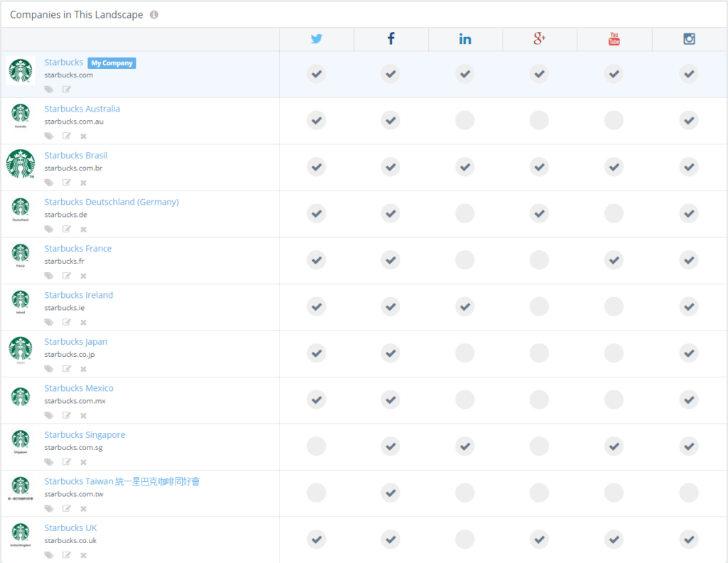Click the edit icon for Starbucks Brasil

[x=66, y=183]
